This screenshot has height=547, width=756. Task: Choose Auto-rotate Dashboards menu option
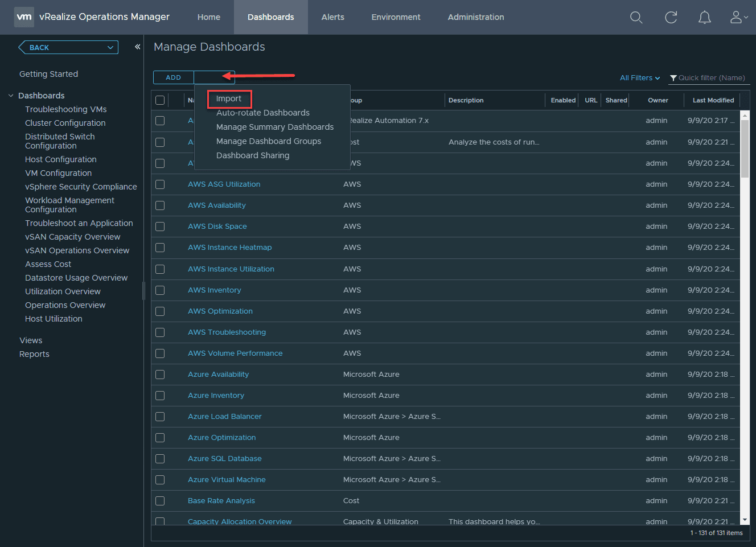click(x=262, y=113)
